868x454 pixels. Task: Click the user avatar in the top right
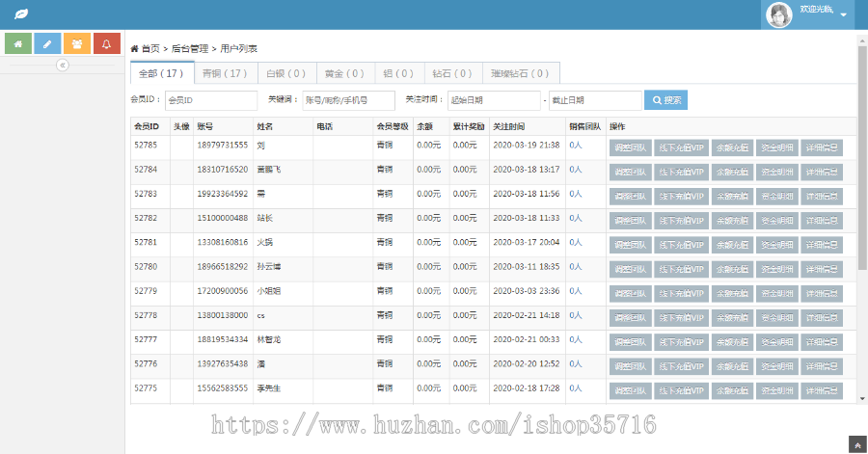[779, 14]
